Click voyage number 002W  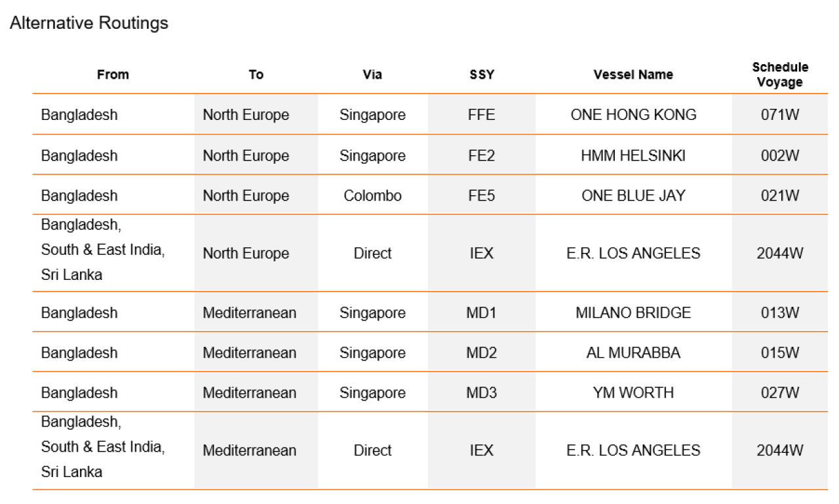pyautogui.click(x=780, y=155)
